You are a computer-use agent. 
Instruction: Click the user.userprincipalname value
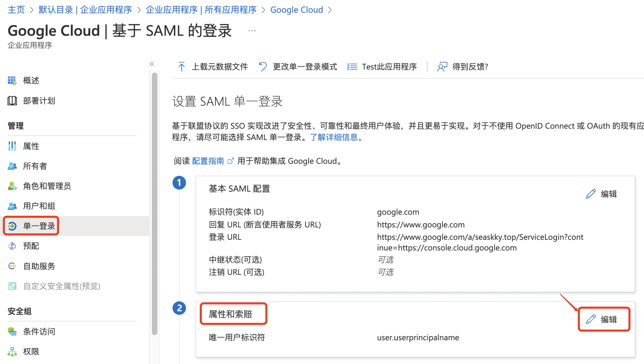tap(418, 338)
